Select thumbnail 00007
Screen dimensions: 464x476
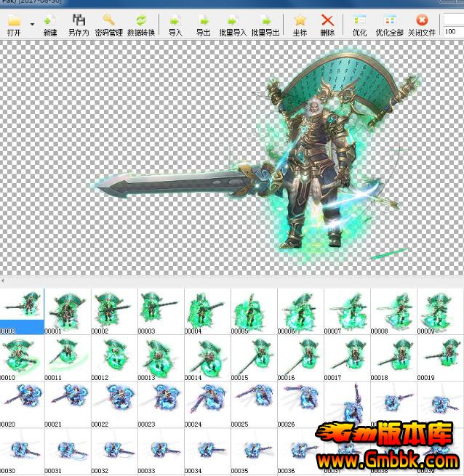tap(347, 312)
